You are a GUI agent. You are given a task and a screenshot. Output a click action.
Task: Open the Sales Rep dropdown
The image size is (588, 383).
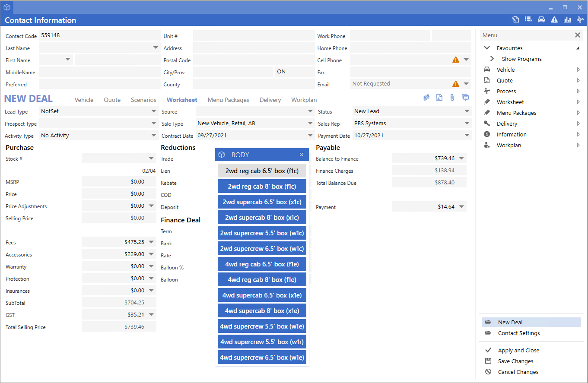pyautogui.click(x=467, y=123)
